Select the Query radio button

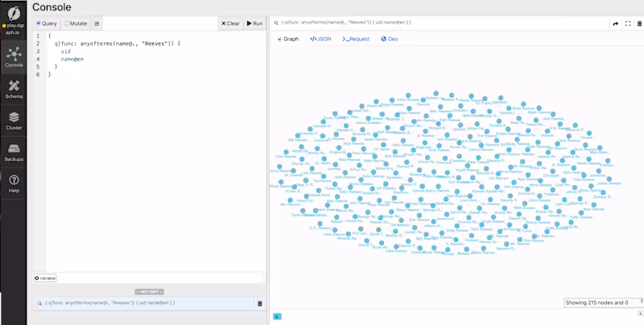pos(47,23)
